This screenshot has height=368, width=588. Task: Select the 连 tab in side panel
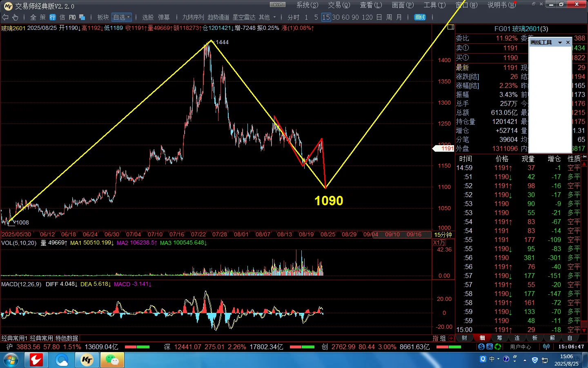pyautogui.click(x=517, y=338)
